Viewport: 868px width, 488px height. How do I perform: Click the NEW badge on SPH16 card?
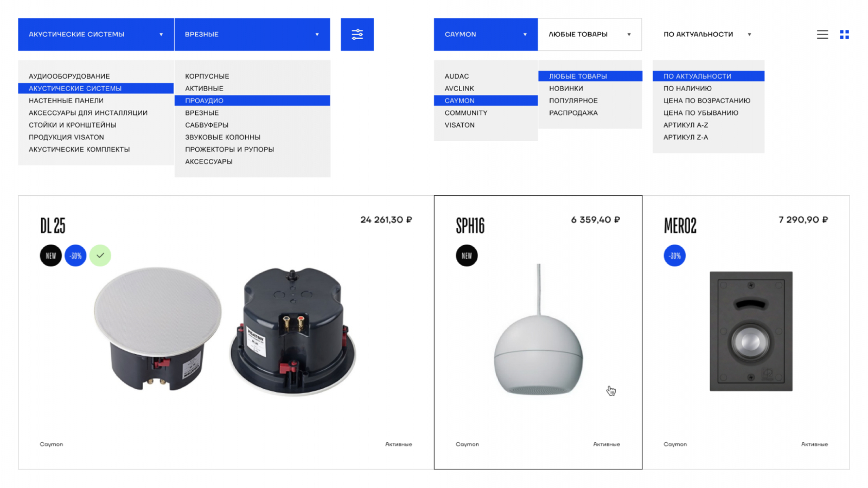click(467, 255)
